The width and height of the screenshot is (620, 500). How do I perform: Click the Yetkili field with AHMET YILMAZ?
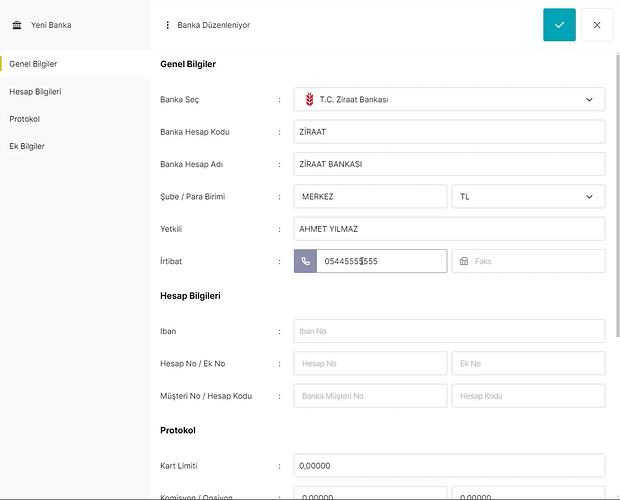[x=449, y=229]
